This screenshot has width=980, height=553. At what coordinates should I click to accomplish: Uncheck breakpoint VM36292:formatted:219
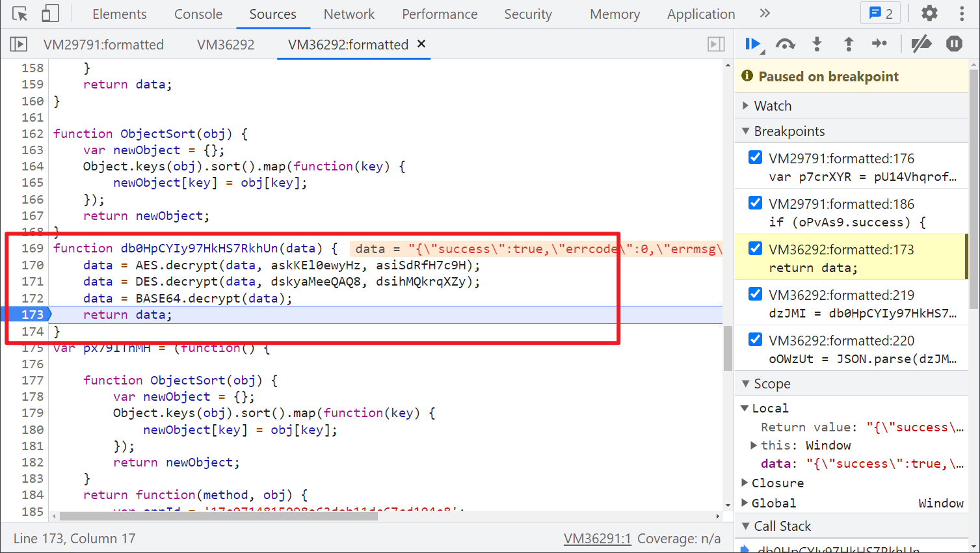[755, 294]
